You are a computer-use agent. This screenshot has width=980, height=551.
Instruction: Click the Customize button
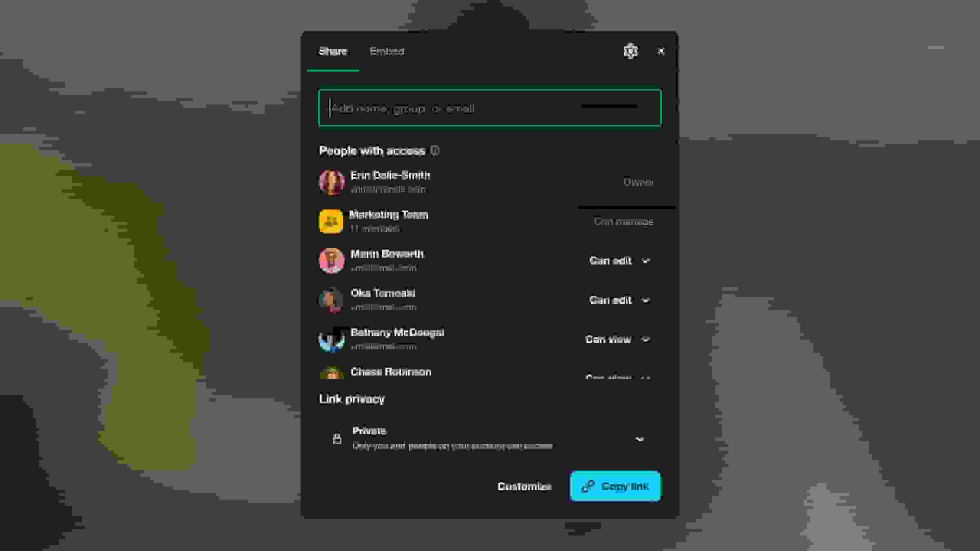point(524,486)
